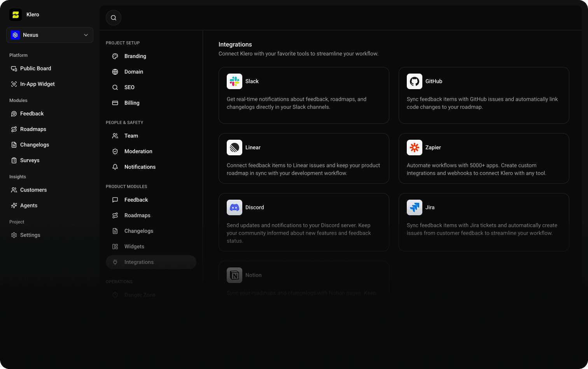Screen dimensions: 588x369
Task: Click the Zapier logo icon
Action: (x=415, y=148)
